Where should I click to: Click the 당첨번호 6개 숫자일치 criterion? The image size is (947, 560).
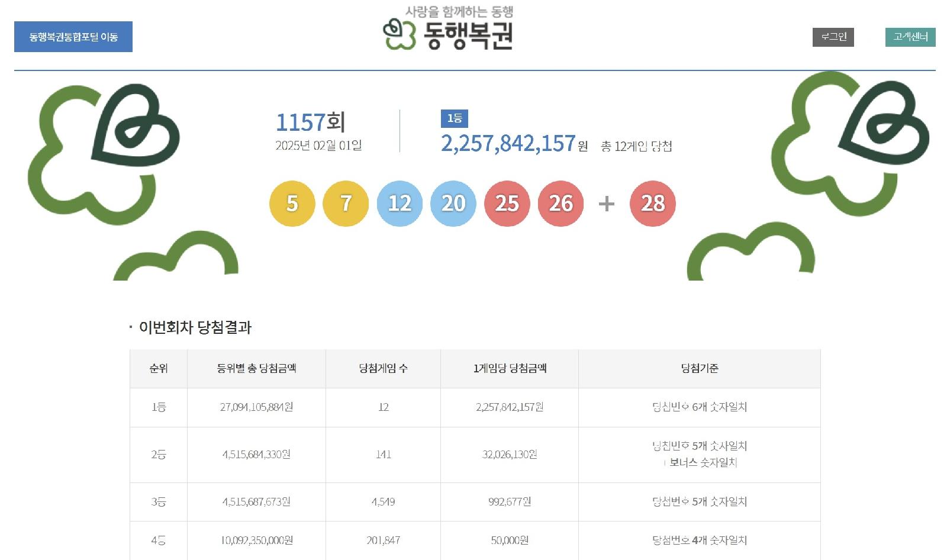pyautogui.click(x=700, y=407)
